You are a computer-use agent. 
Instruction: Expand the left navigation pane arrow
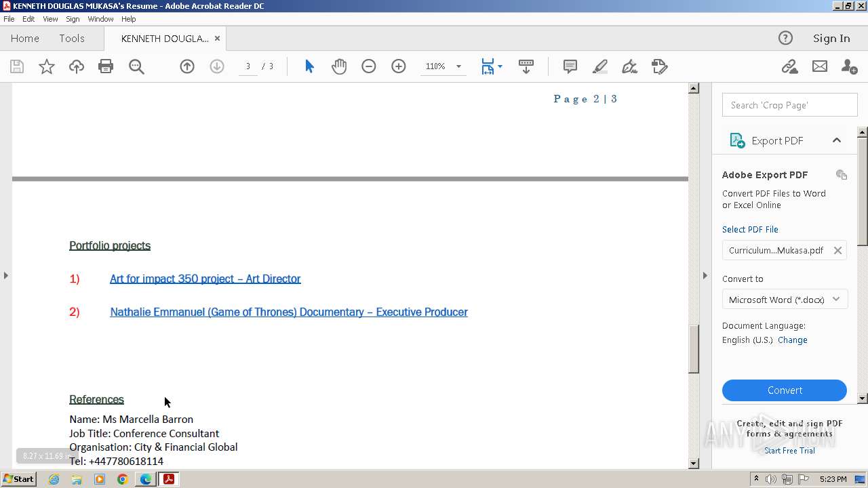6,275
